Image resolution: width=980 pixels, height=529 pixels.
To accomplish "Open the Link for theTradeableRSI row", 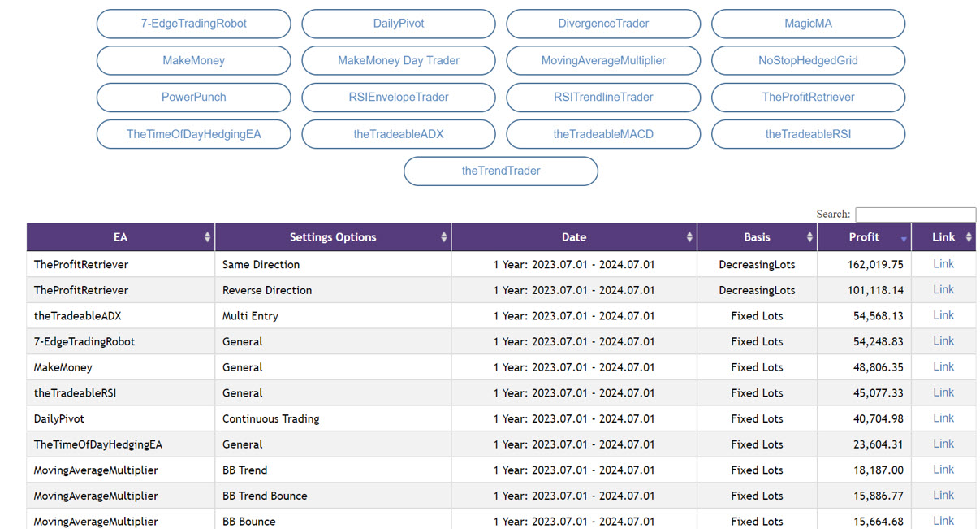I will click(x=943, y=392).
